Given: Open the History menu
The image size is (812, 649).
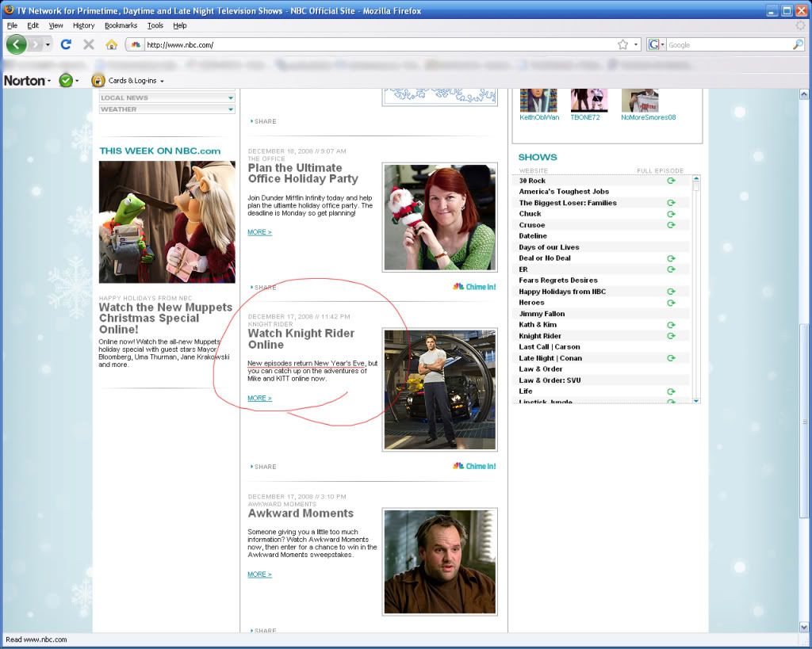Looking at the screenshot, I should (x=83, y=25).
